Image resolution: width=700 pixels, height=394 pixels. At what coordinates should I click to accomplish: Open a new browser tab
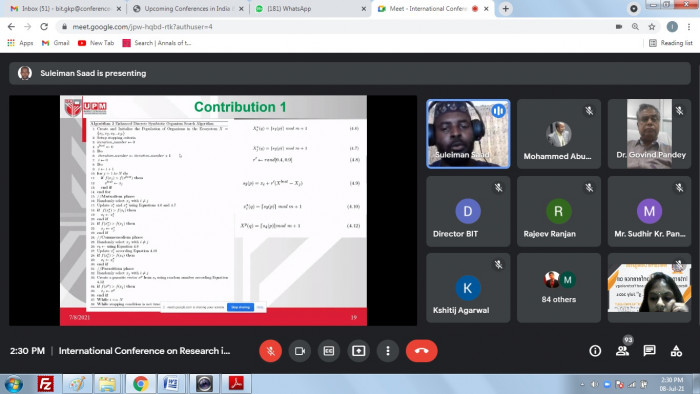pos(505,8)
